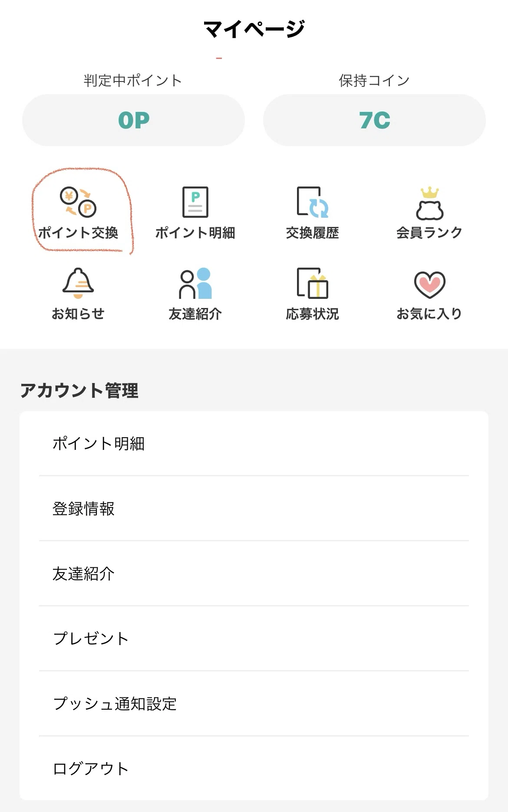This screenshot has width=508, height=812.
Task: Tap the 友達紹介 people icon
Action: (x=195, y=283)
